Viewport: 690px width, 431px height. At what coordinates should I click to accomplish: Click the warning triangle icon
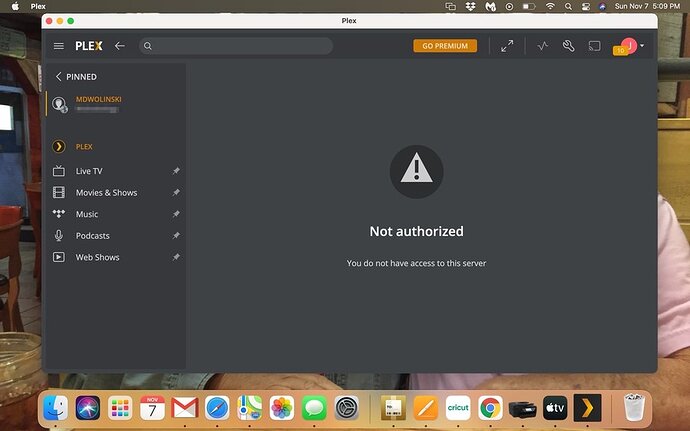[x=416, y=171]
